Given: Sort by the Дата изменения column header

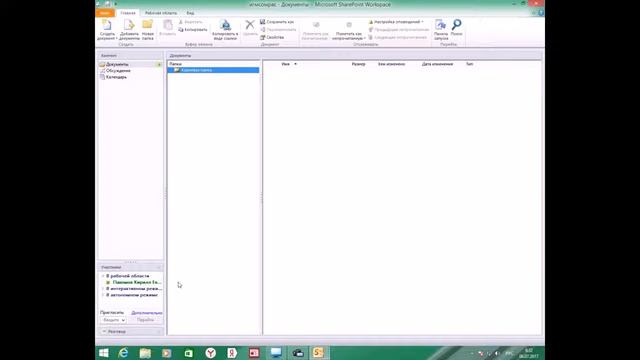Looking at the screenshot, I should point(437,64).
